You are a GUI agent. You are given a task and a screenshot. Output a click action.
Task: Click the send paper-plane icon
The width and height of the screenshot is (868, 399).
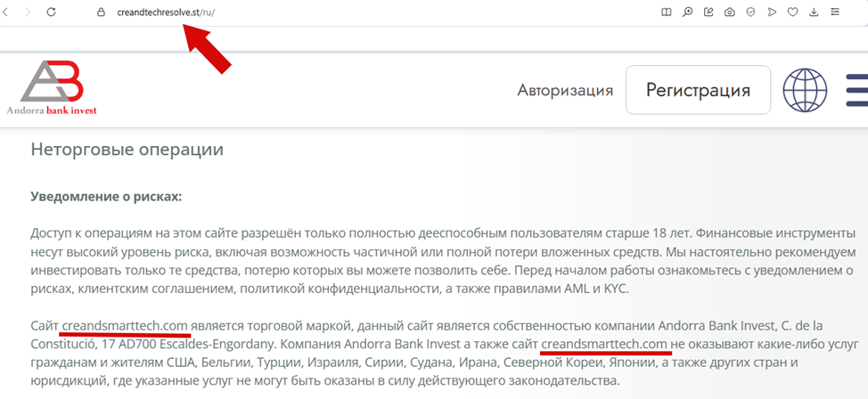click(x=772, y=12)
